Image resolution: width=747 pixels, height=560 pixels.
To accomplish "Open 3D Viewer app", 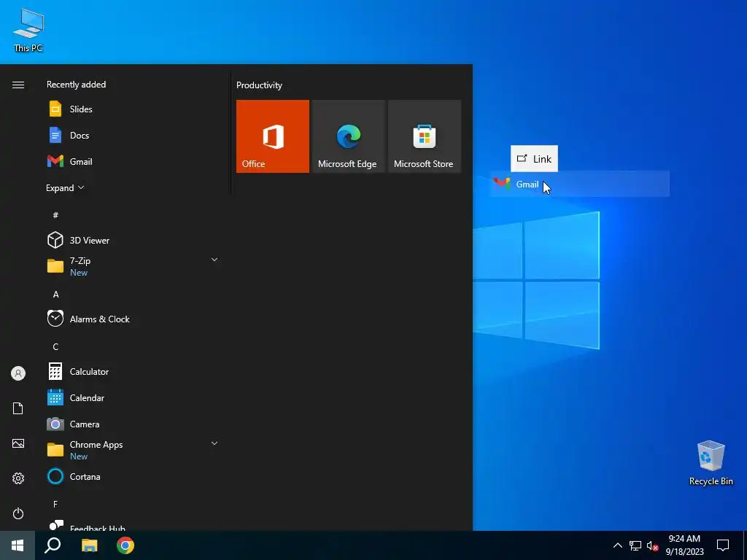I will point(133,240).
